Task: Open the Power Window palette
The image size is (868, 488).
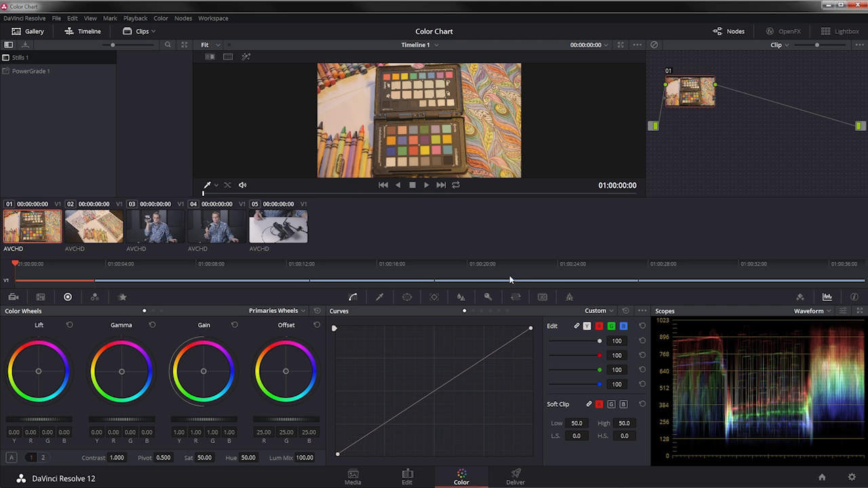Action: click(407, 297)
